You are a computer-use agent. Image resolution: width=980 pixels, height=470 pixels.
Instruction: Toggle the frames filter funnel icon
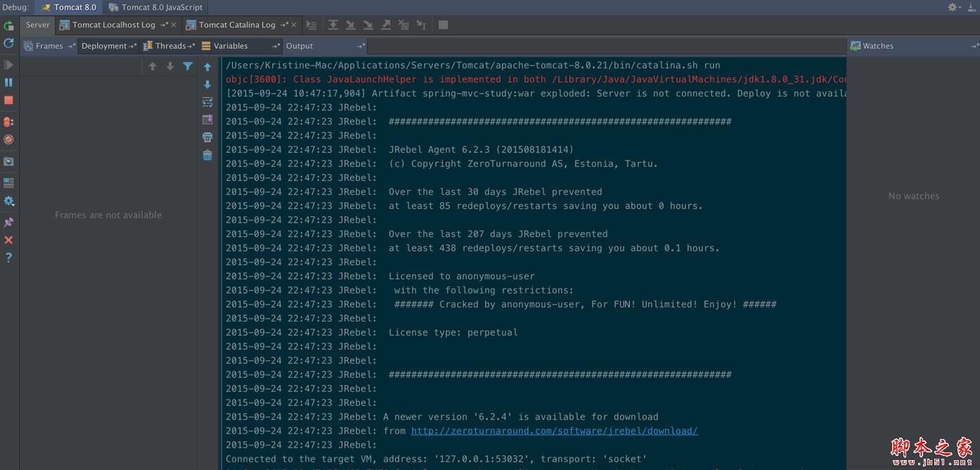tap(188, 66)
